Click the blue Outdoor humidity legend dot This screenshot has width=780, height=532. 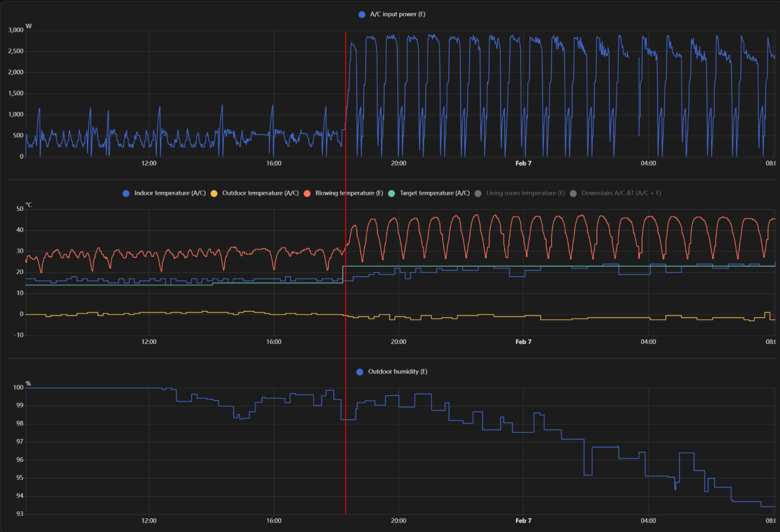(360, 372)
